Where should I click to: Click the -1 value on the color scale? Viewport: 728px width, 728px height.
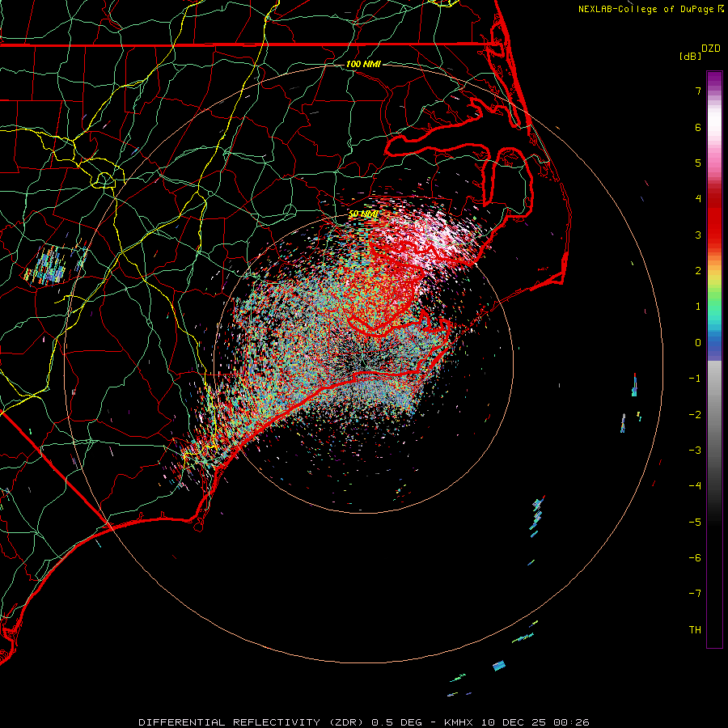(x=695, y=379)
